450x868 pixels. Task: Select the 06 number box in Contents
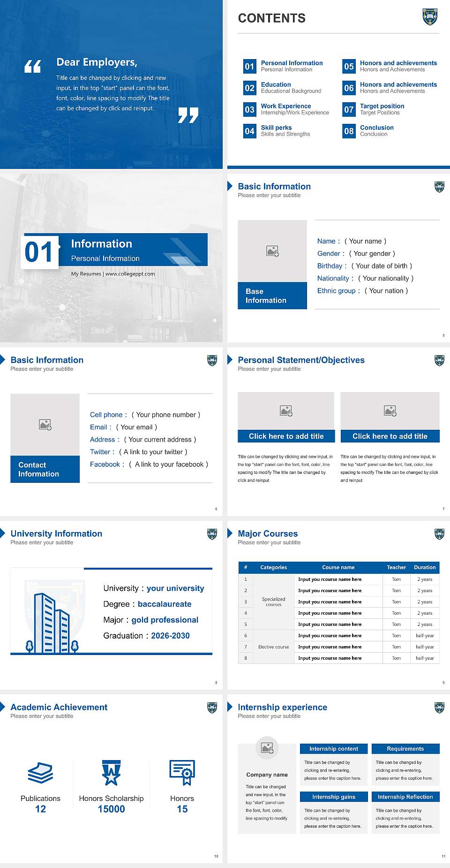[x=349, y=88]
